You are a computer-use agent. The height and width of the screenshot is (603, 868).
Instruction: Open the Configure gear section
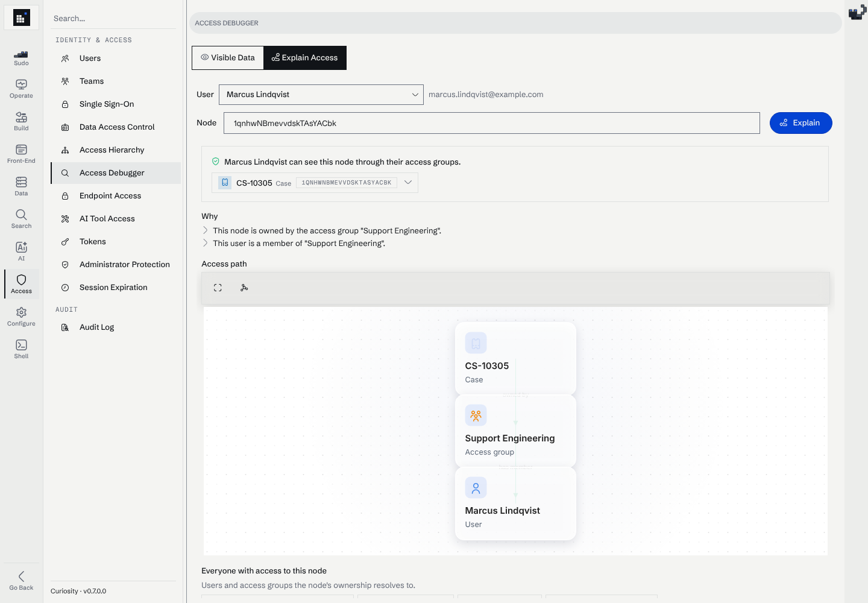[x=21, y=317]
